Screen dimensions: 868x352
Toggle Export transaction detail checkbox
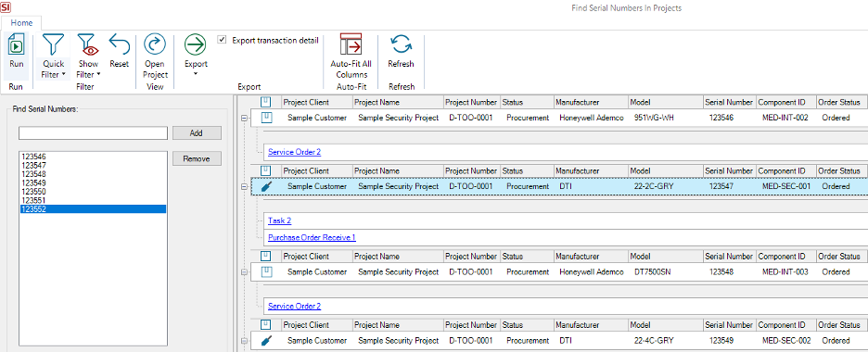[x=222, y=40]
